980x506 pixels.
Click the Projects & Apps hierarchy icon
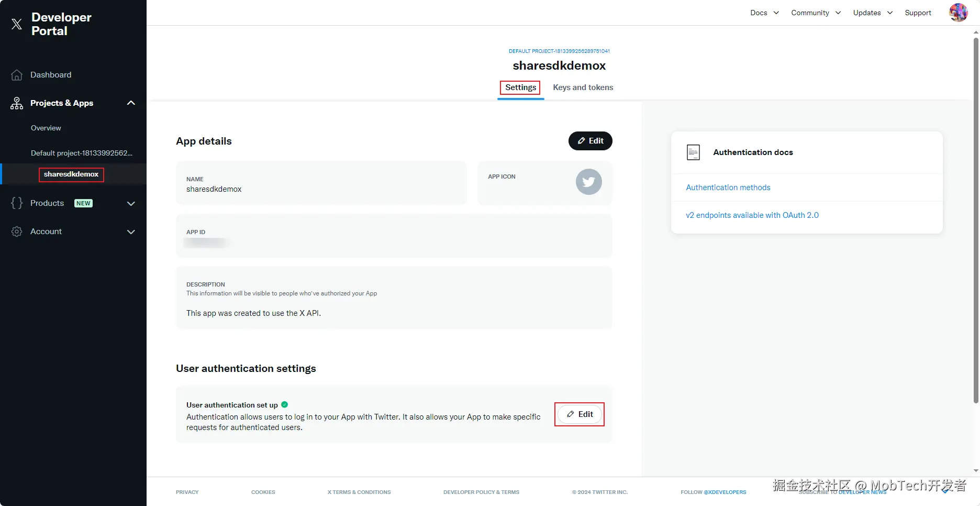pos(17,103)
